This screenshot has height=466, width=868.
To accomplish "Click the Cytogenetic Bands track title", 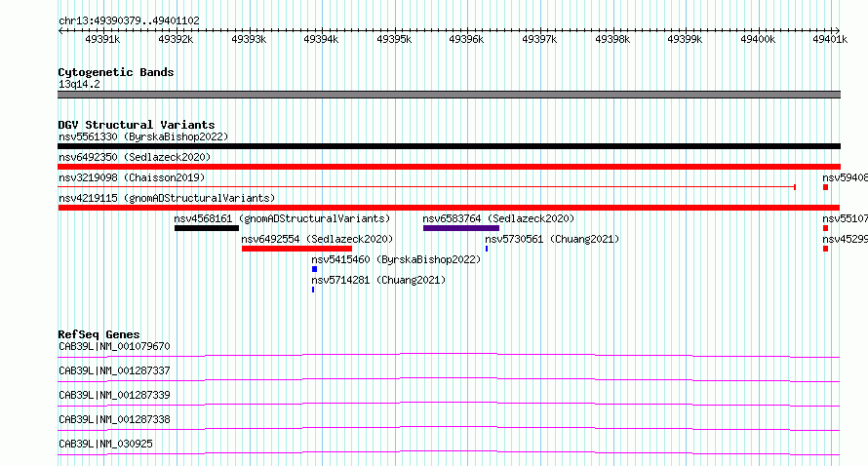I will [x=116, y=72].
